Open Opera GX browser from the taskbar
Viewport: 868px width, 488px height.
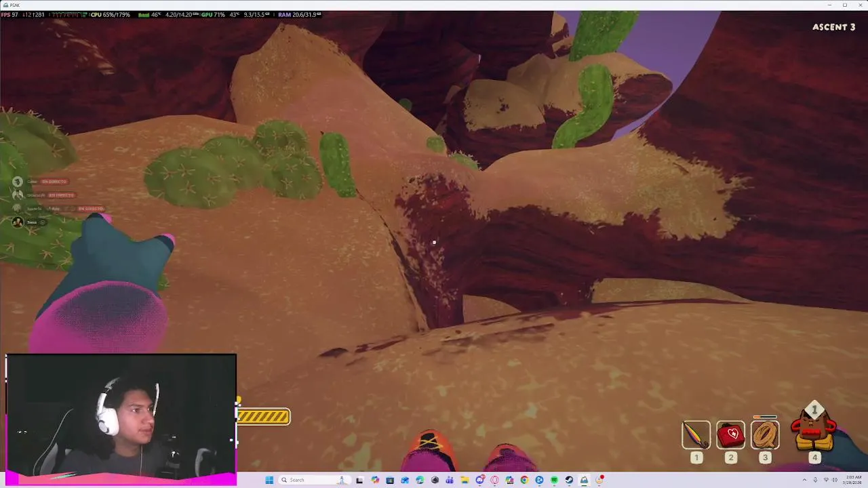(494, 480)
